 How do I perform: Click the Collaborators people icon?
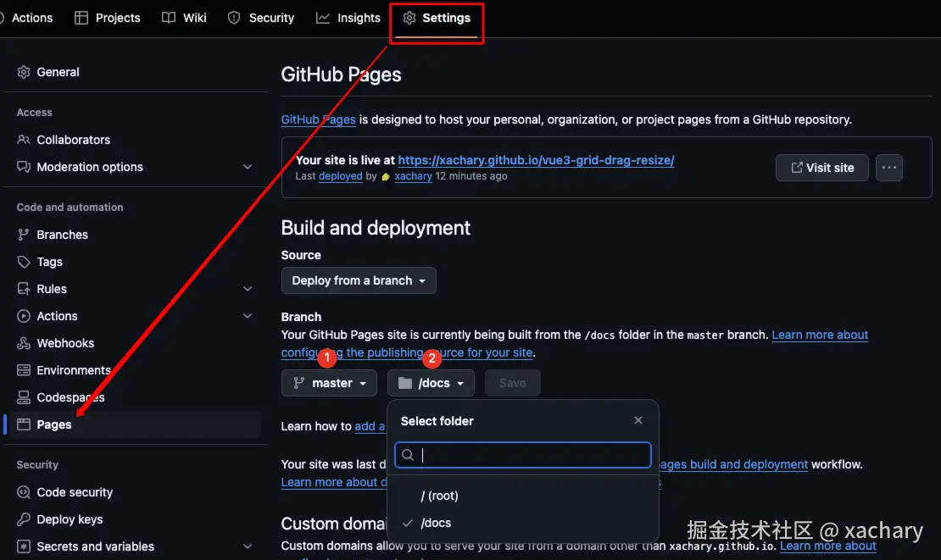24,140
